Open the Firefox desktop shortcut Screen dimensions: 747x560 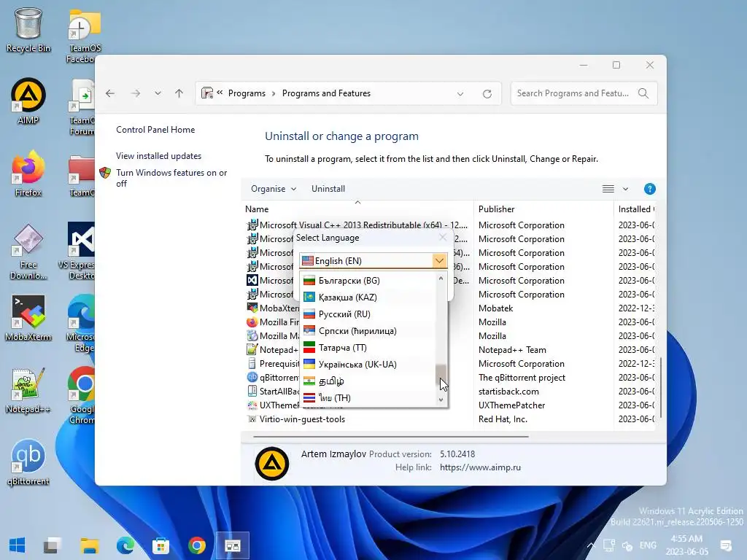pos(28,174)
